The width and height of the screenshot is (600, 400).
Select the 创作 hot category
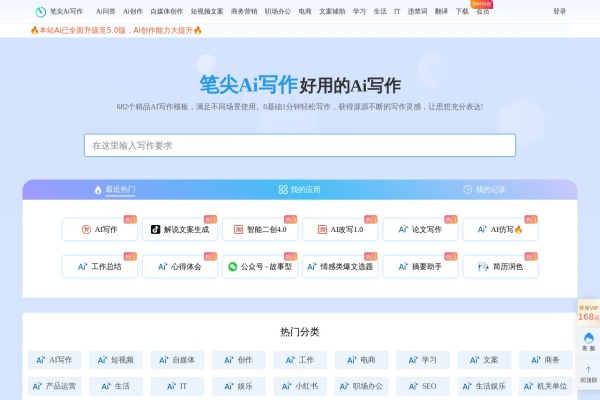click(239, 360)
